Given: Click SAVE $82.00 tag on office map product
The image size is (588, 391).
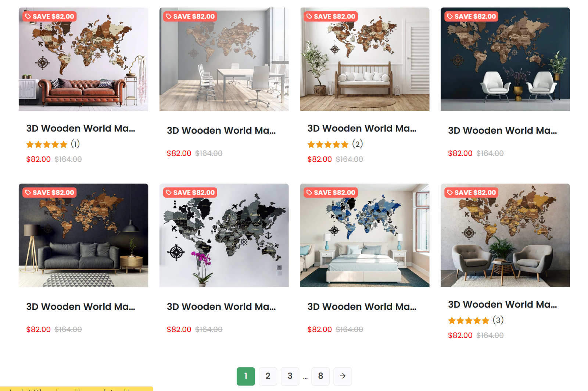Looking at the screenshot, I should tap(190, 17).
